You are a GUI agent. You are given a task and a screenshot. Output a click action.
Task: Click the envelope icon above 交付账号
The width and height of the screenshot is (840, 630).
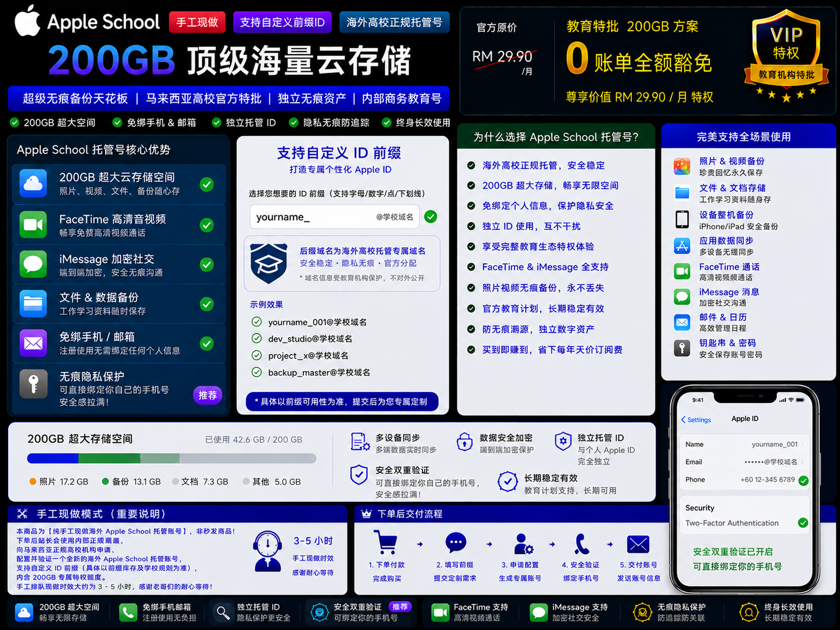(x=638, y=544)
